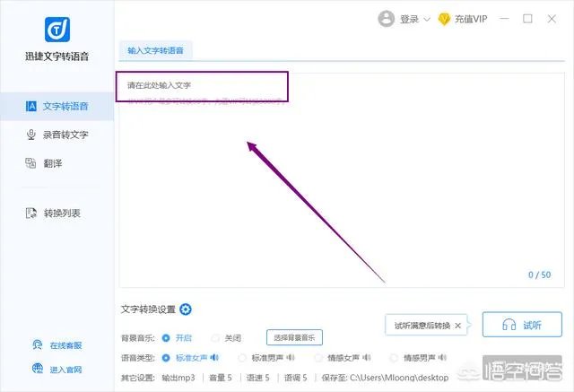Open 进入官网 website link
The image size is (574, 392).
coord(65,370)
